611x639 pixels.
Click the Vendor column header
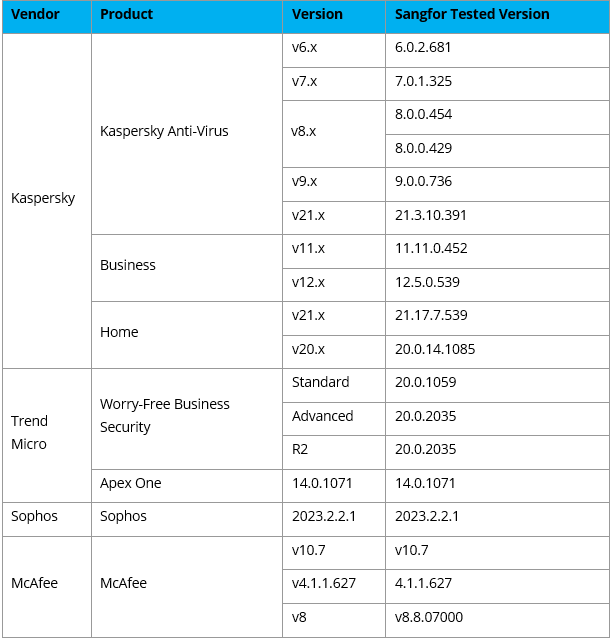click(x=33, y=15)
